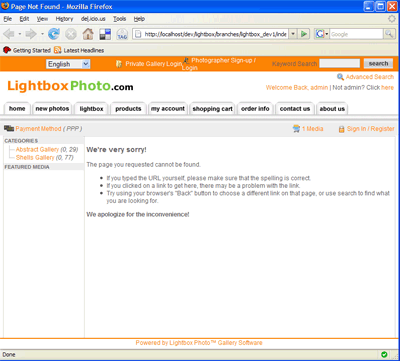Image resolution: width=400 pixels, height=361 pixels.
Task: Open the English language dropdown
Action: click(x=68, y=64)
